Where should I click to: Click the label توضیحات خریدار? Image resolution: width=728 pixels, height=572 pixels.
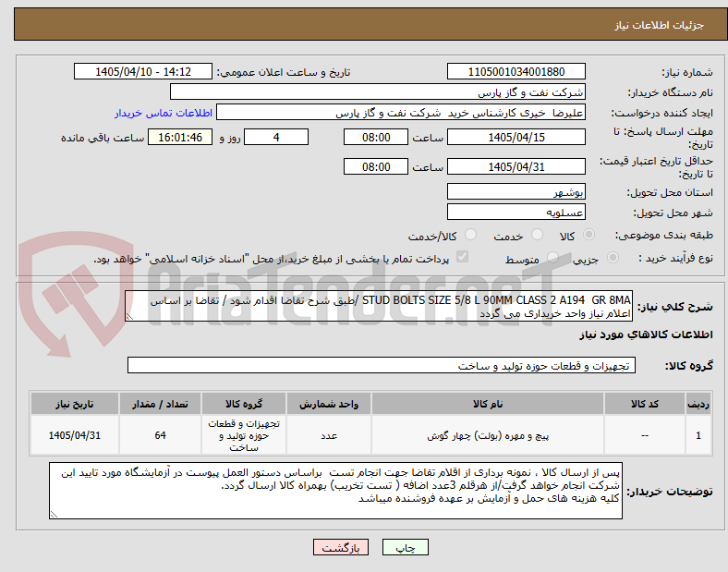tap(670, 492)
